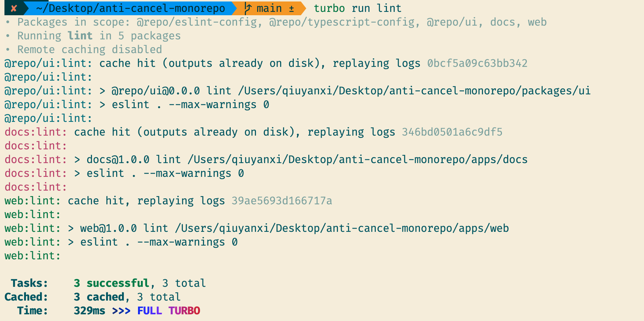644x321 pixels.
Task: Click the red X error status icon
Action: (14, 8)
